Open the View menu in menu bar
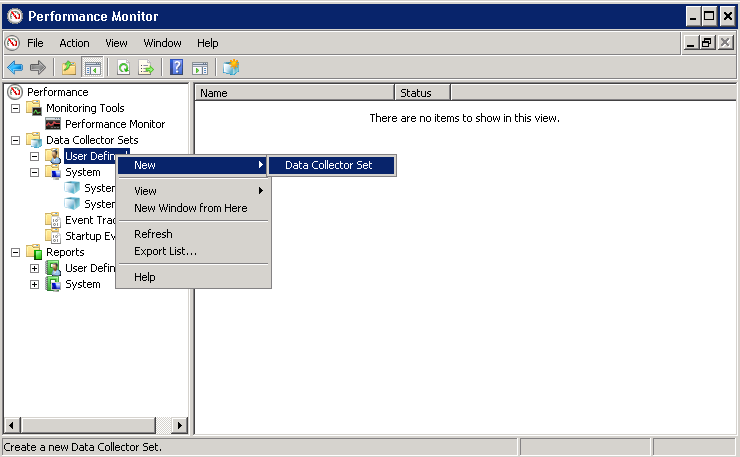This screenshot has height=457, width=740. tap(116, 43)
